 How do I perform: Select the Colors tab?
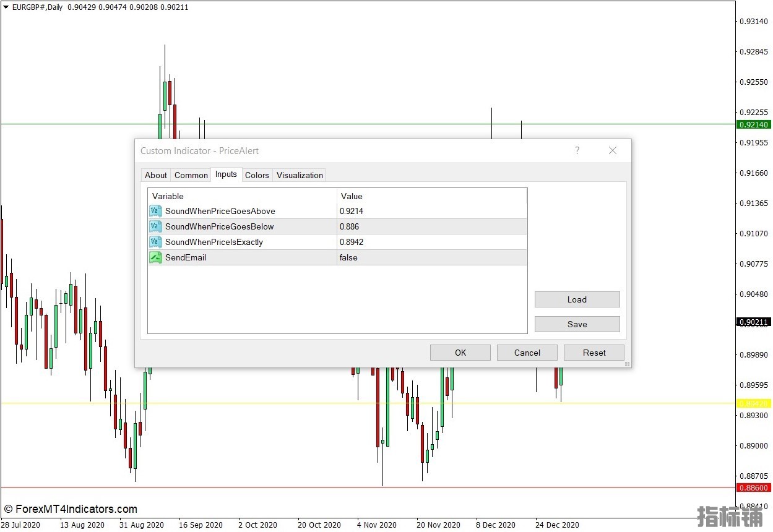257,175
